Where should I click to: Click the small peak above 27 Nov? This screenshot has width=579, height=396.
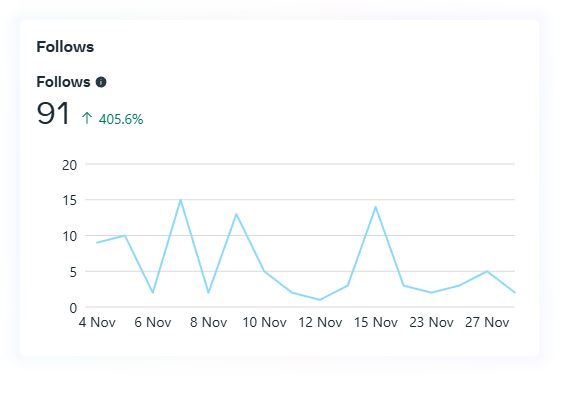pyautogui.click(x=487, y=271)
